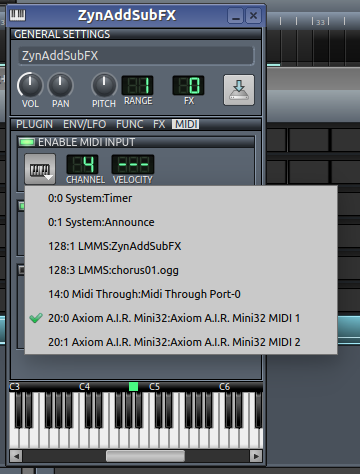The width and height of the screenshot is (360, 474).
Task: Click the piano scrollbar right arrow
Action: 256,456
